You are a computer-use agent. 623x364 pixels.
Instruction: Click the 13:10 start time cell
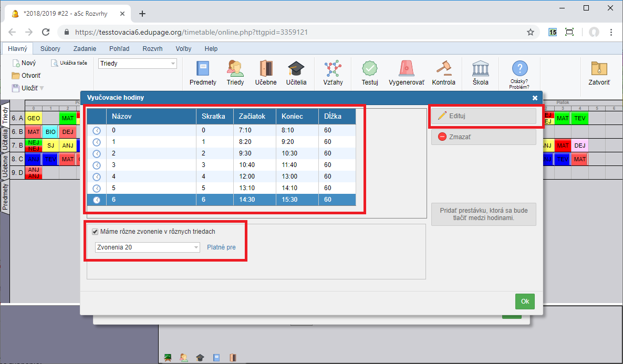click(255, 188)
